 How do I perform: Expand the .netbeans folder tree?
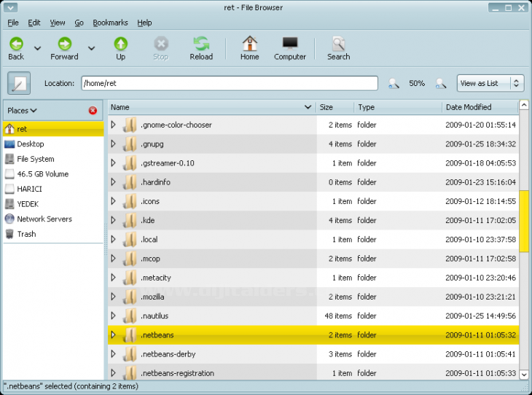click(x=113, y=335)
